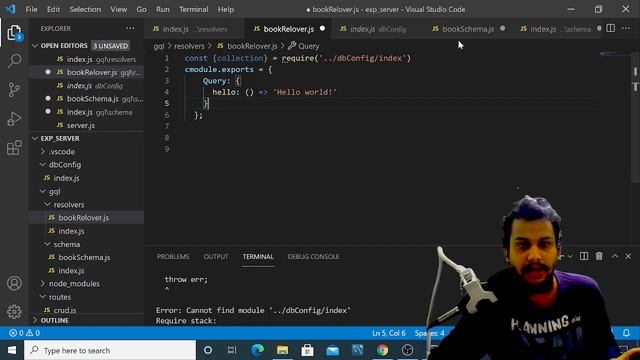The image size is (640, 360).
Task: Open the Explorer view in activity bar
Action: pos(14,33)
